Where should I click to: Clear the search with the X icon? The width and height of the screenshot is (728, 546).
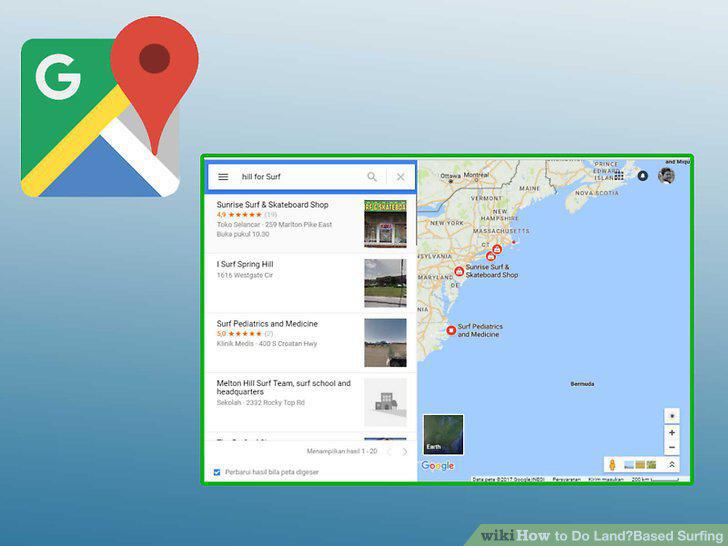pos(400,177)
